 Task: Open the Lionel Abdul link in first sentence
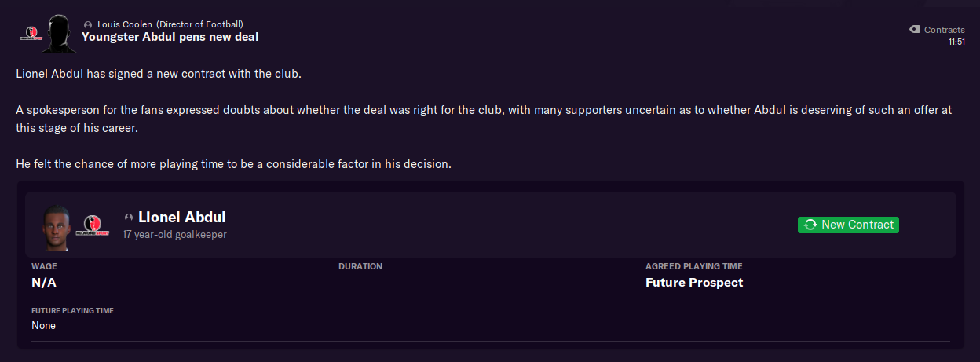(49, 74)
